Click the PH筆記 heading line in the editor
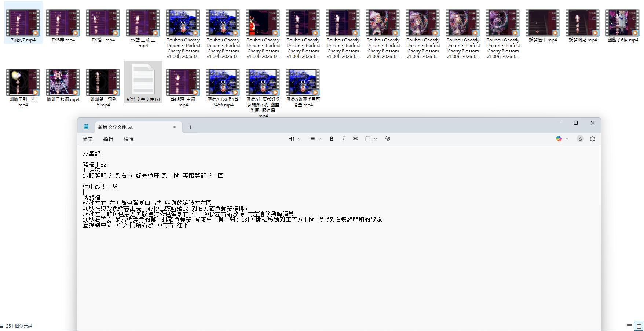The height and width of the screenshot is (331, 644). pos(92,153)
